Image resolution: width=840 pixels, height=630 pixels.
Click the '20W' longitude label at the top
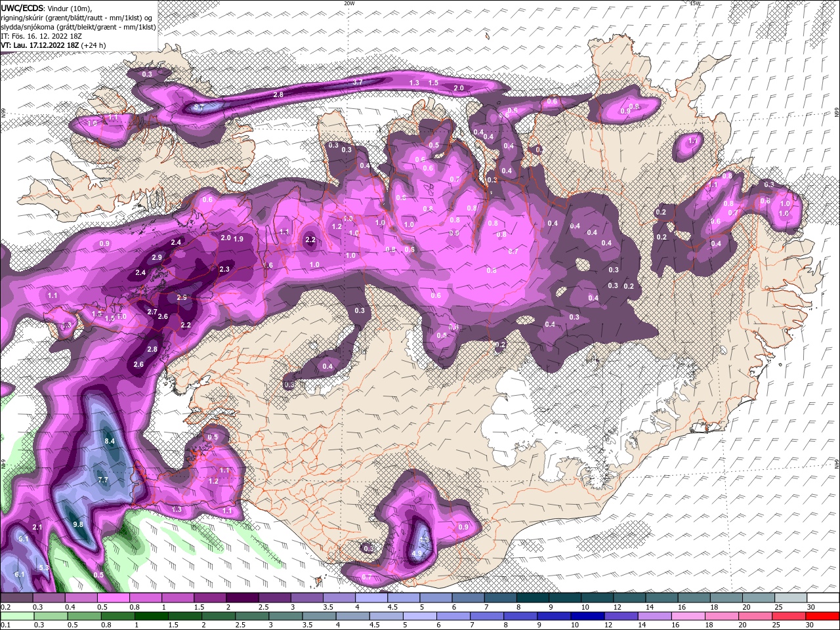pyautogui.click(x=349, y=3)
